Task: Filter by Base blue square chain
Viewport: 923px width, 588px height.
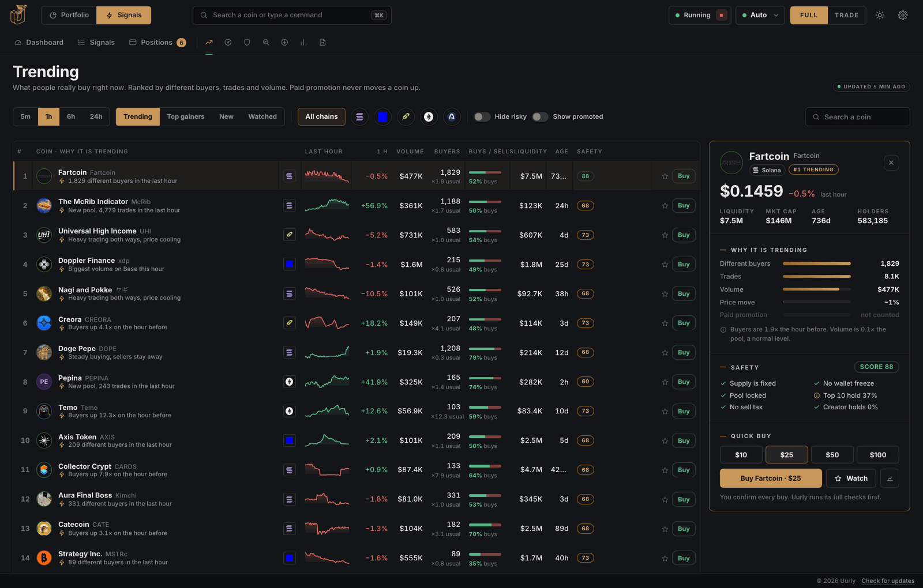Action: click(382, 116)
